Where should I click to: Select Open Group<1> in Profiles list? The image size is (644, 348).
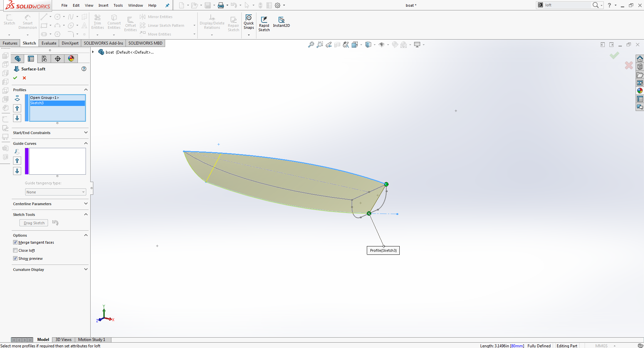(57, 98)
